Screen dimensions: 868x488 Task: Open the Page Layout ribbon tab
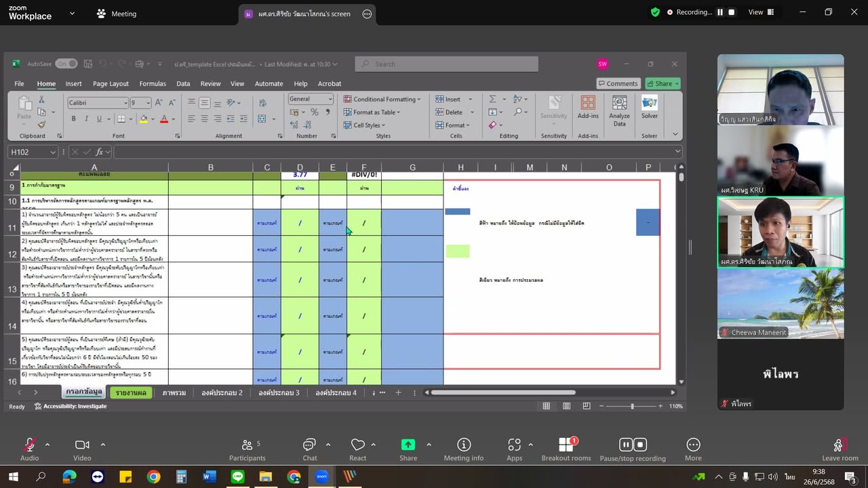click(111, 83)
